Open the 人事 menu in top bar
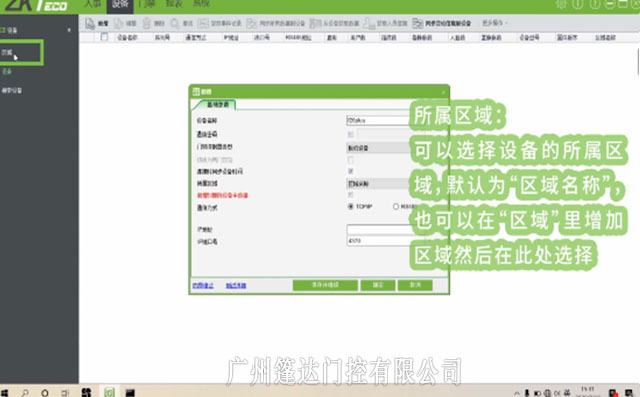 point(92,4)
